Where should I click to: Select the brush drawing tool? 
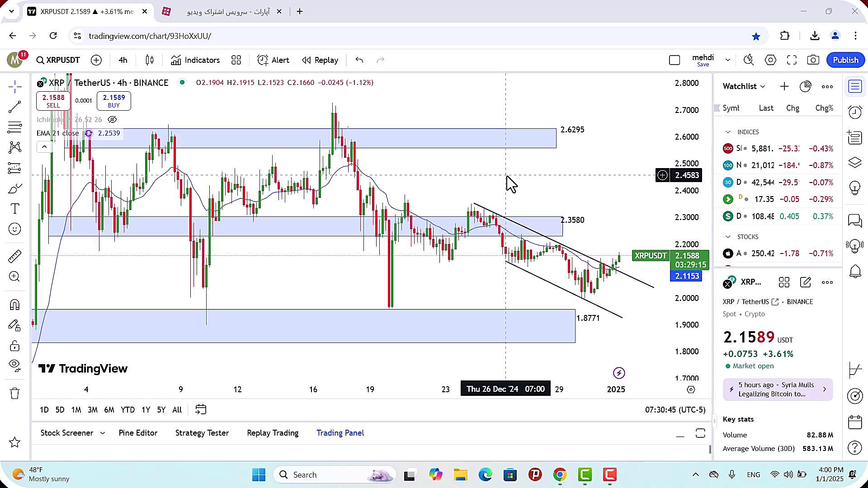coord(15,188)
